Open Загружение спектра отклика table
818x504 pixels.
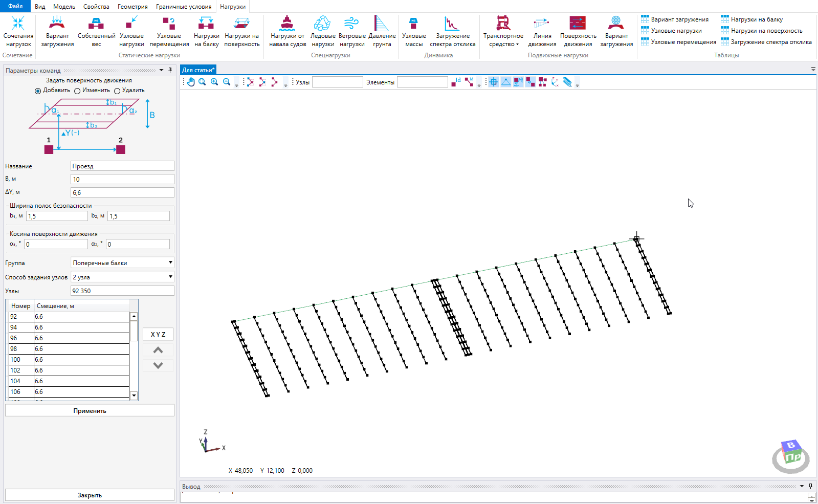tap(766, 42)
